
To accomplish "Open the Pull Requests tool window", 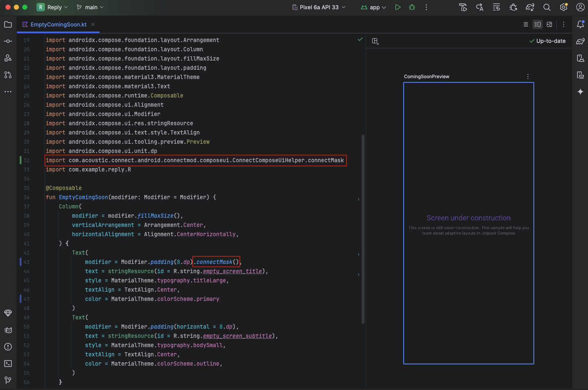I will (x=8, y=75).
